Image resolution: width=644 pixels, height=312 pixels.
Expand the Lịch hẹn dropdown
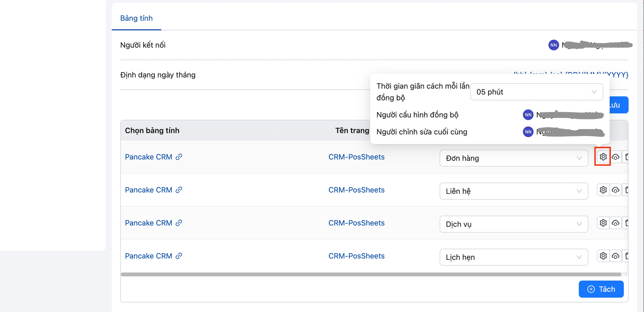[x=513, y=257]
